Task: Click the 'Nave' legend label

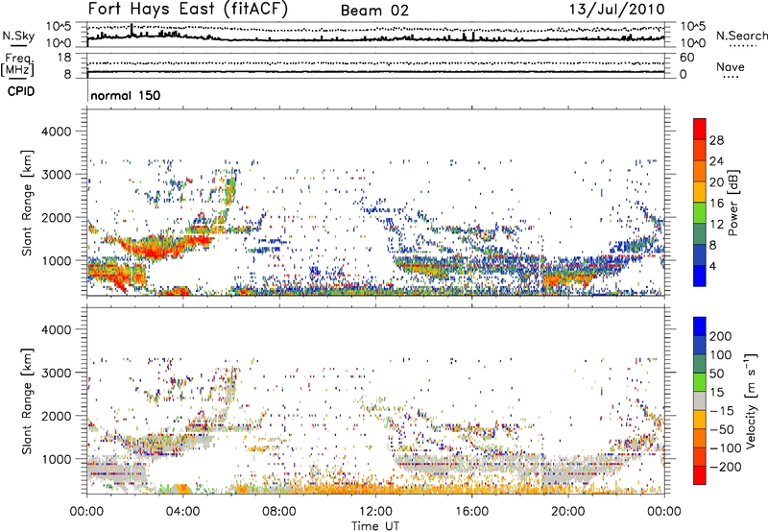Action: (x=731, y=67)
